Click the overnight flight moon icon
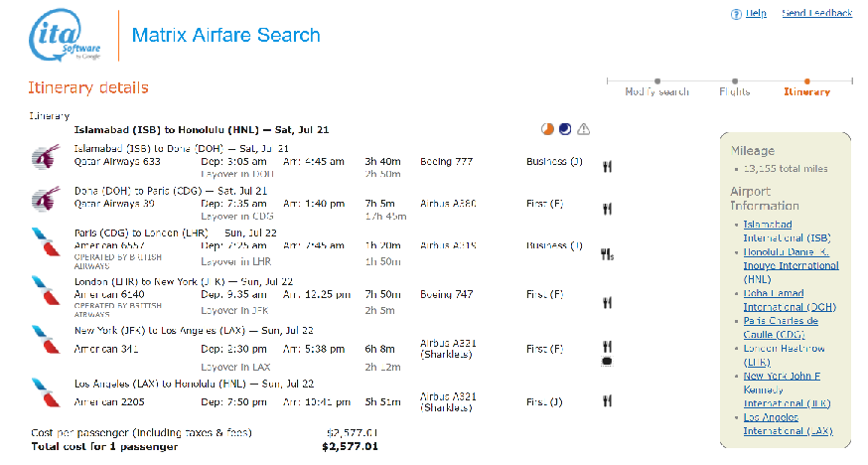The width and height of the screenshot is (868, 465). coord(564,129)
